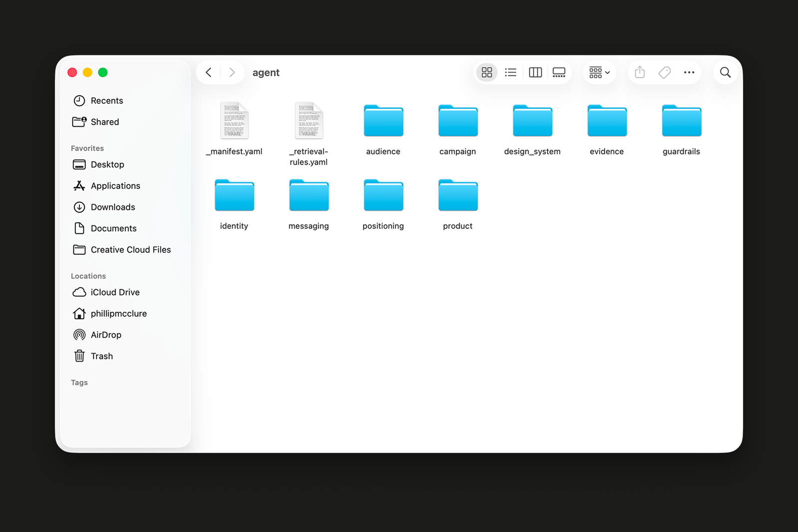Switch to gallery view
This screenshot has width=798, height=532.
(559, 73)
